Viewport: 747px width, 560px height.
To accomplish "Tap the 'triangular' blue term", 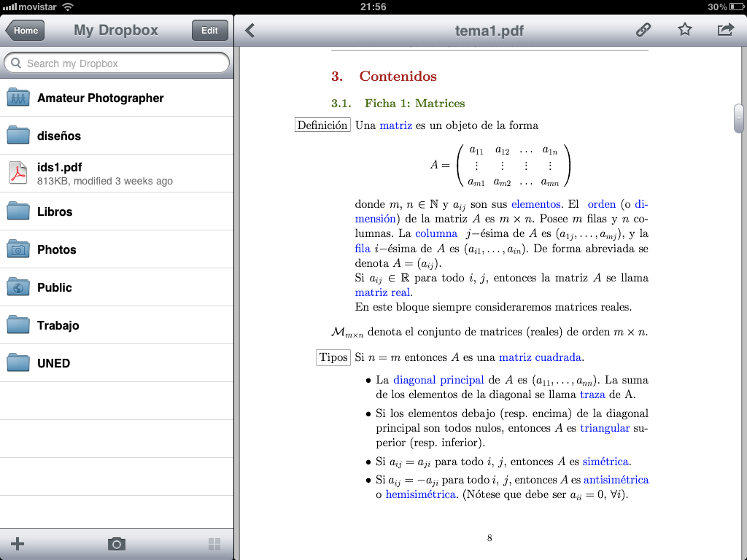I will coord(605,428).
